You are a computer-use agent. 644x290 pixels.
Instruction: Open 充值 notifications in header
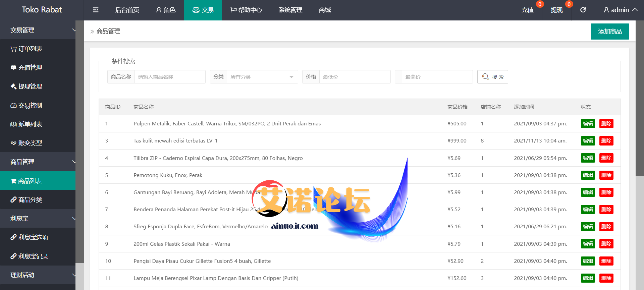[528, 10]
